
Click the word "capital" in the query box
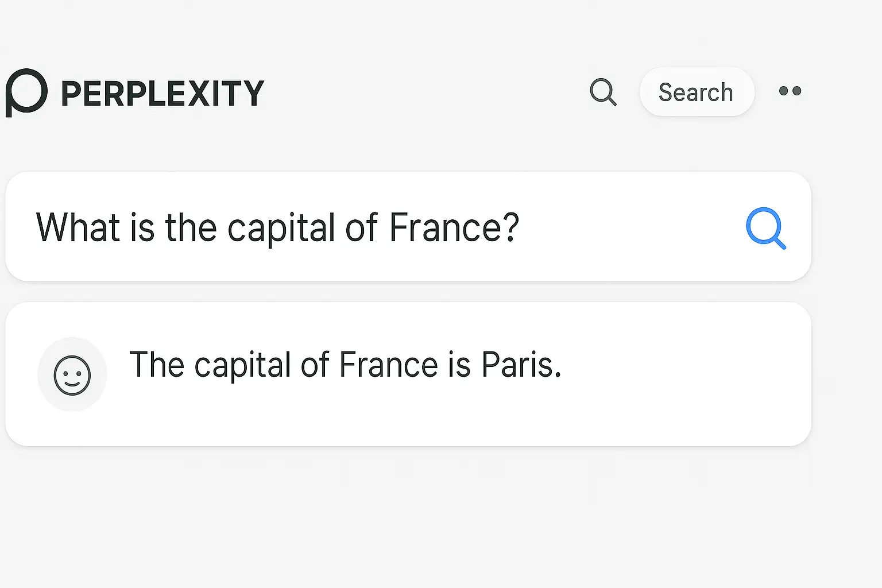tap(281, 229)
